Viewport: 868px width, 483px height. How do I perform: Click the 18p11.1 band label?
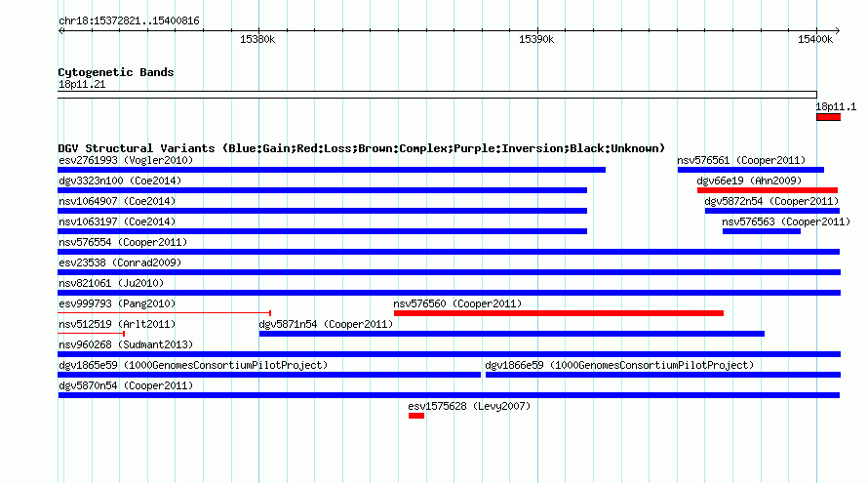[836, 106]
